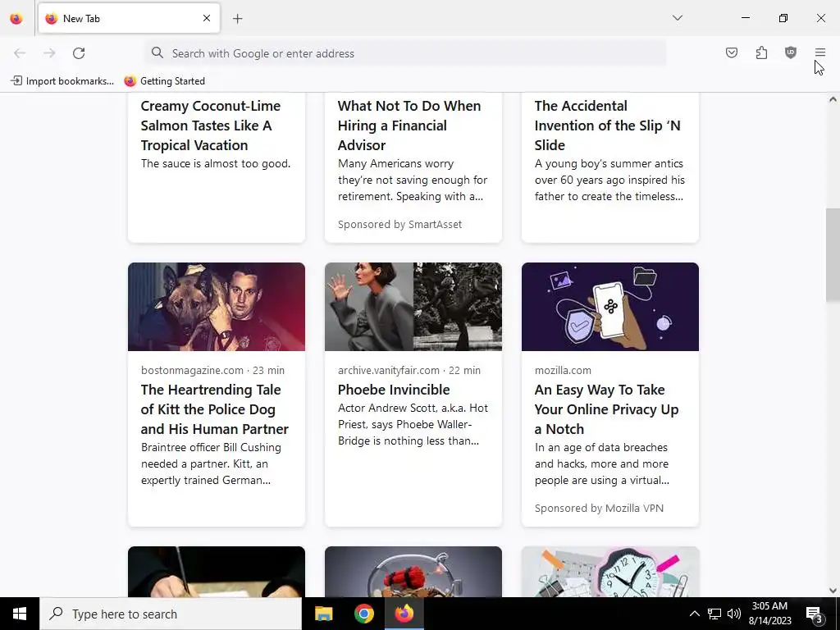Image resolution: width=840 pixels, height=630 pixels.
Task: Open the Firefox application menu
Action: [820, 52]
